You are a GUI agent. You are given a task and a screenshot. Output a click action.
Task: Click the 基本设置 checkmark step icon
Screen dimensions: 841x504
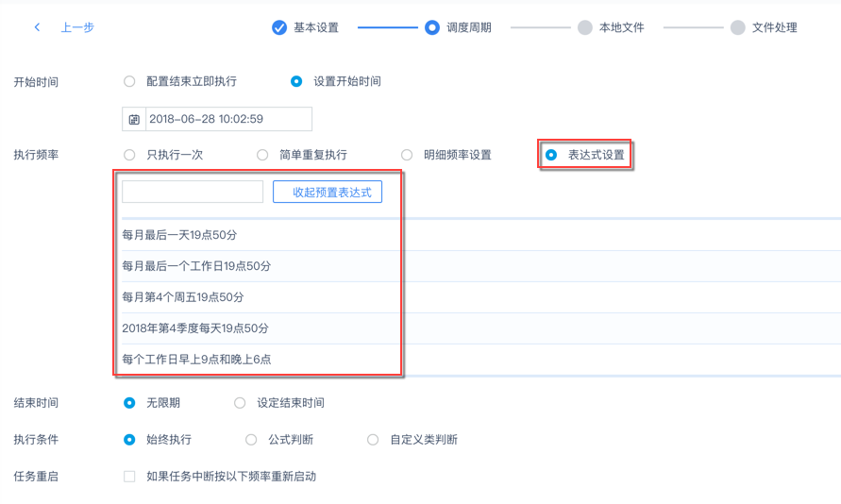(279, 27)
